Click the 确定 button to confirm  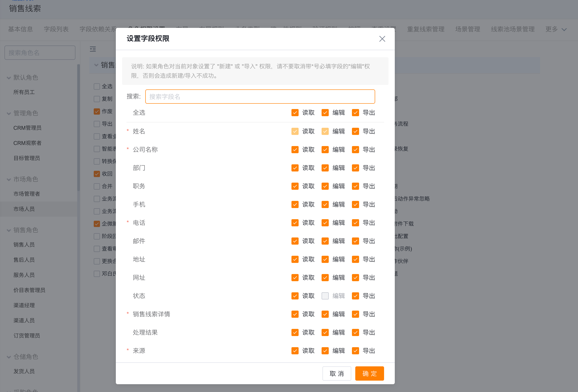369,373
